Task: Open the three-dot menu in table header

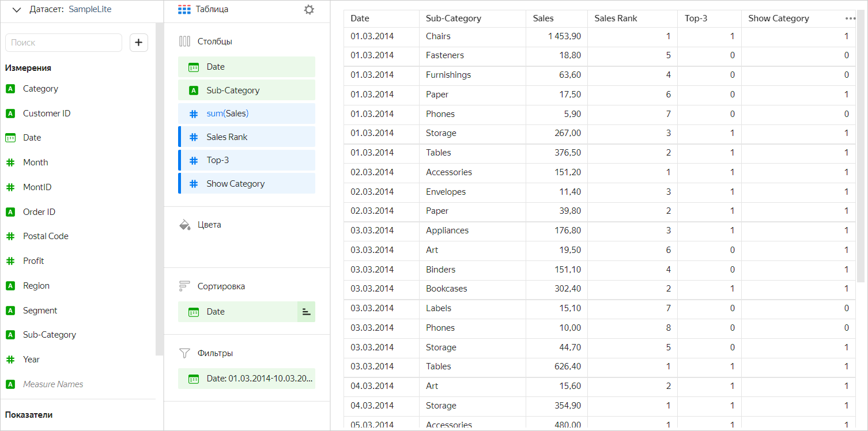Action: 850,18
